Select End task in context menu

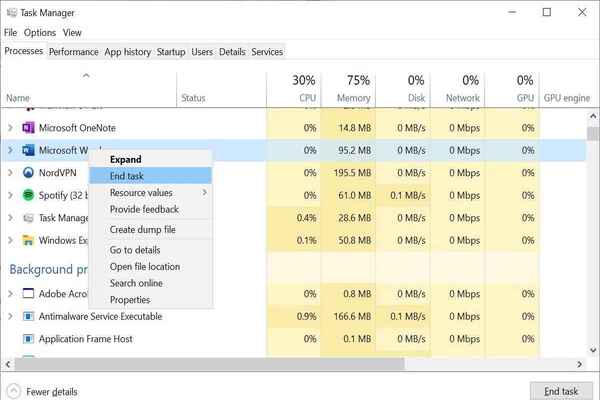click(x=127, y=176)
